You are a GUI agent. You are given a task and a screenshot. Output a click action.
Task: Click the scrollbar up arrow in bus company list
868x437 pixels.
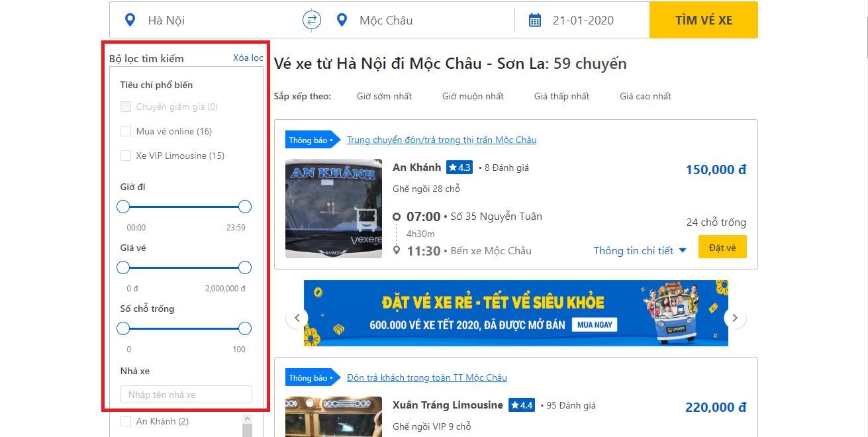point(248,419)
